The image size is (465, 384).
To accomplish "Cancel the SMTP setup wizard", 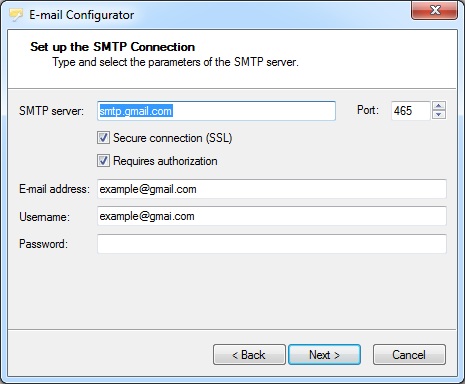I will coord(409,355).
